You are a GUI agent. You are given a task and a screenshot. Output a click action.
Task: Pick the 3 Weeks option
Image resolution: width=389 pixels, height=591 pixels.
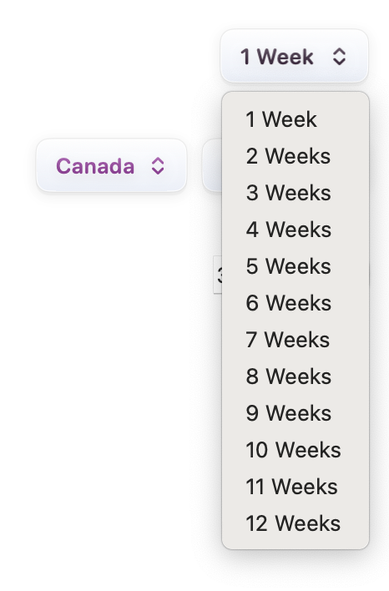[x=296, y=193]
